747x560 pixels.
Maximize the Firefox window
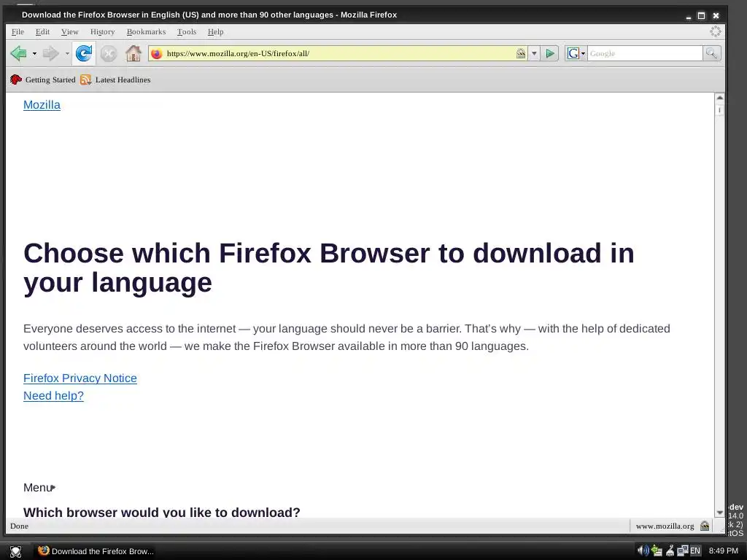701,16
